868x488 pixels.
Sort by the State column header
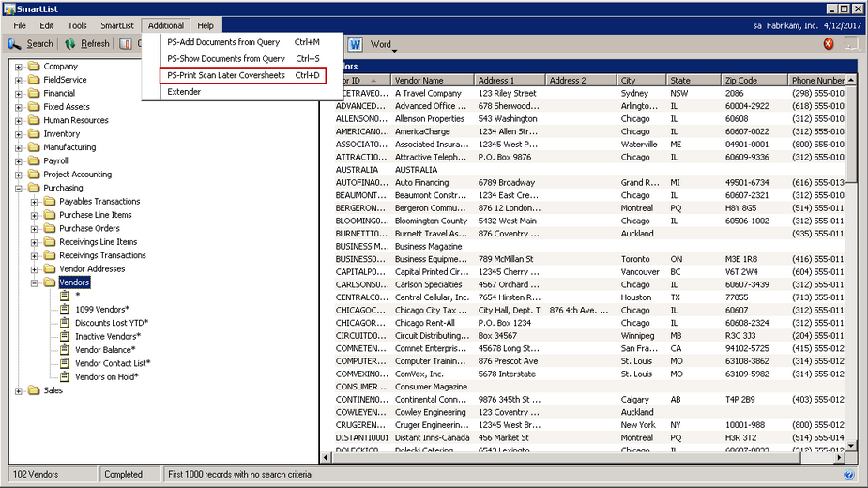[693, 81]
